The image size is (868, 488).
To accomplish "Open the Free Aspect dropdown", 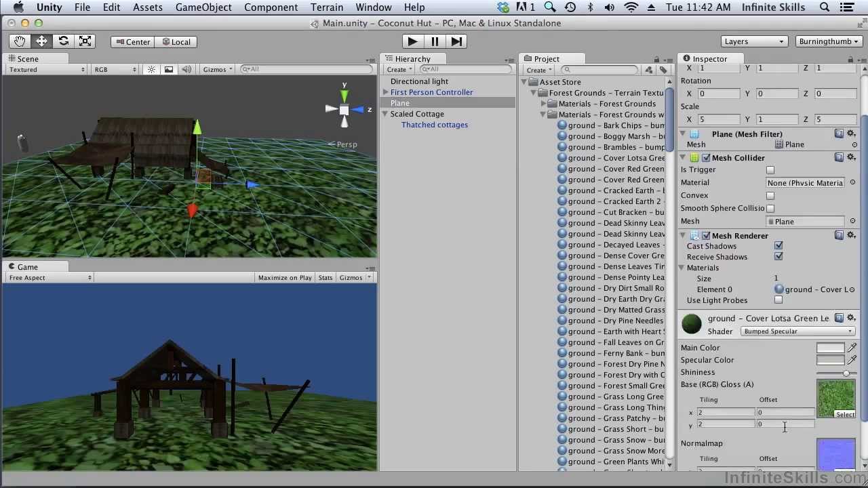I will point(50,278).
